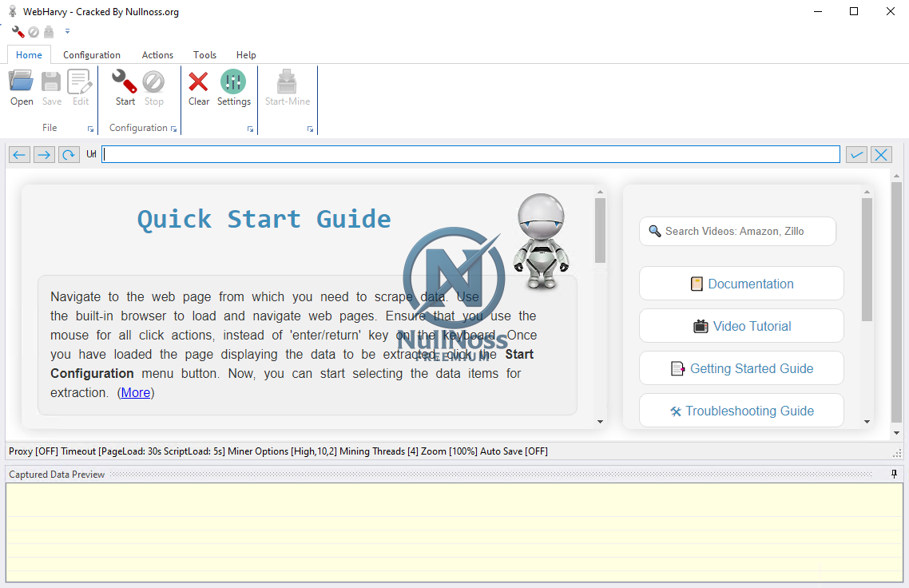Open the Tools menu
The height and width of the screenshot is (588, 909).
tap(204, 54)
